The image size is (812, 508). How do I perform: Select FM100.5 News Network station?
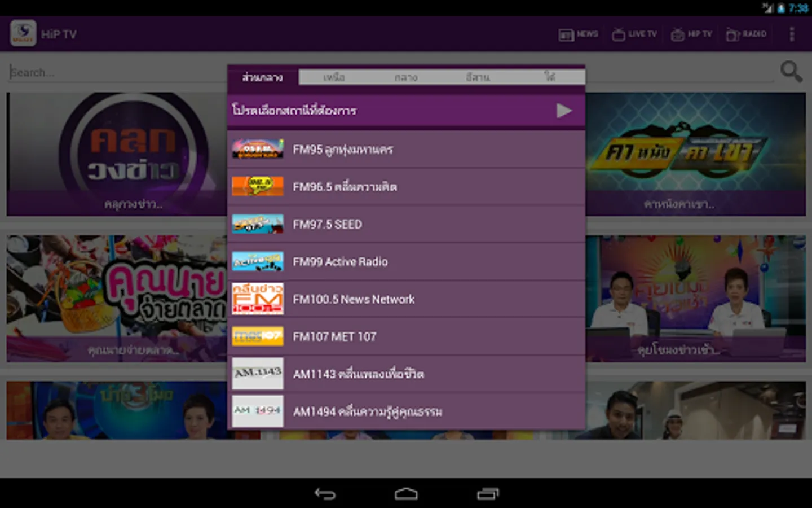[x=406, y=299]
